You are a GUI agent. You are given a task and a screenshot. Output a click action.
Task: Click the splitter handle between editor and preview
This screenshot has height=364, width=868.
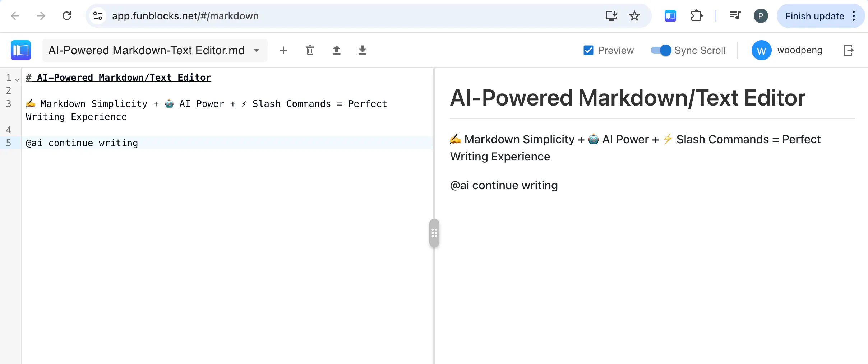434,233
